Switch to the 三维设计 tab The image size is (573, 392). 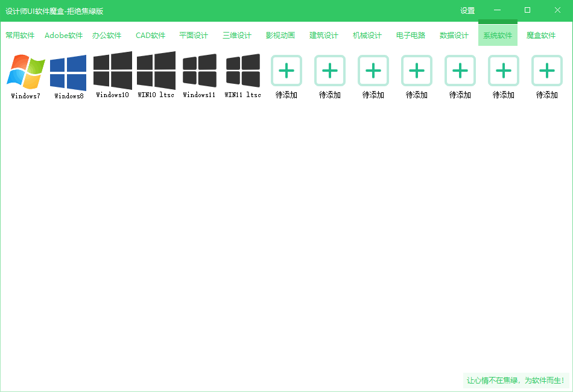(x=237, y=36)
